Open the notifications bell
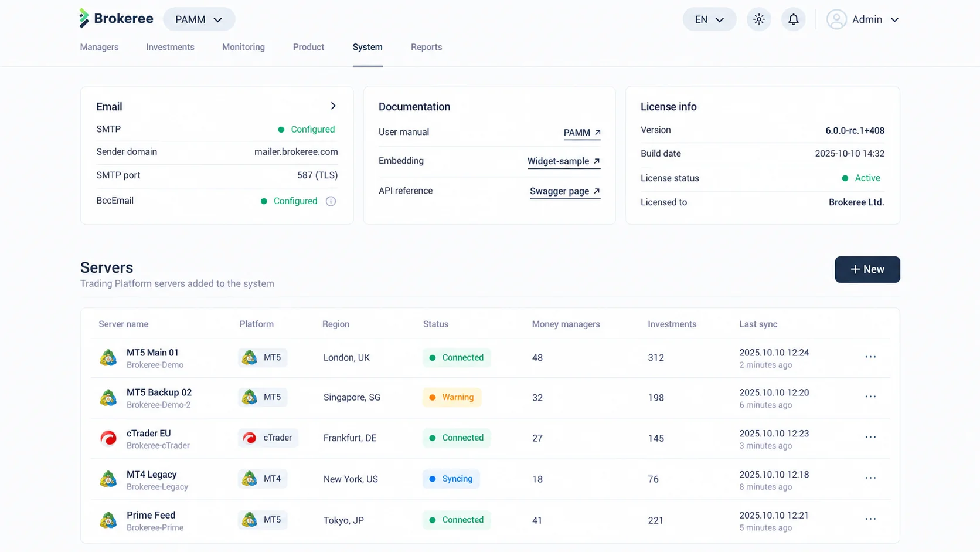 (793, 19)
